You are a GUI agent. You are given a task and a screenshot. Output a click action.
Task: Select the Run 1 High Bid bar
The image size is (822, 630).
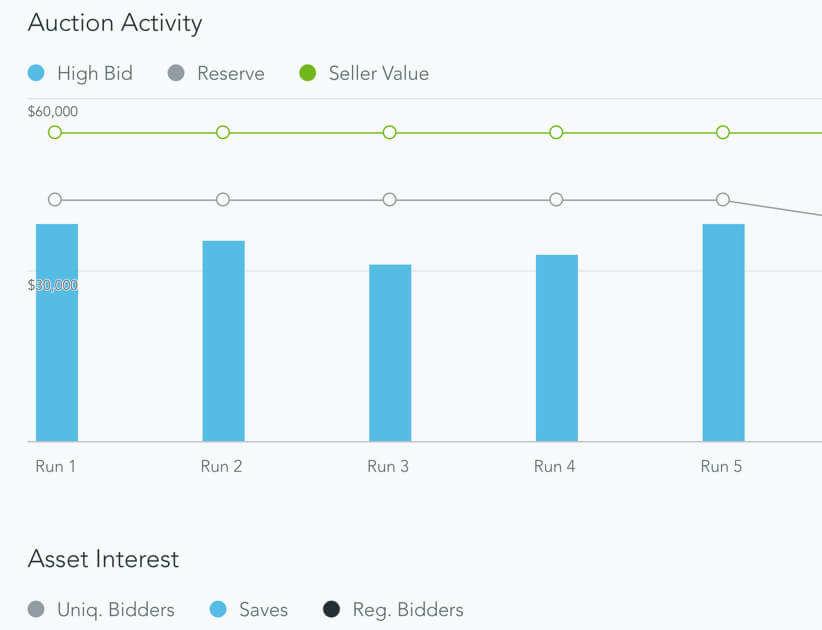[57, 332]
